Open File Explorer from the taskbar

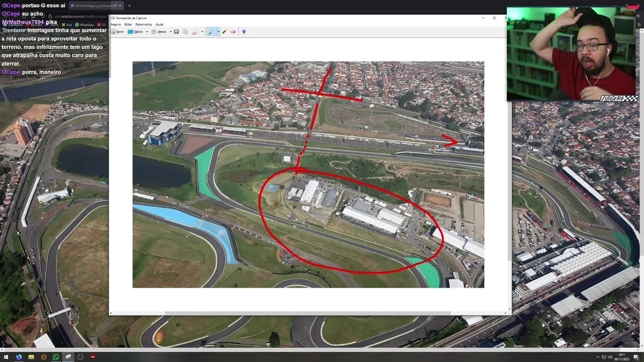click(x=31, y=357)
